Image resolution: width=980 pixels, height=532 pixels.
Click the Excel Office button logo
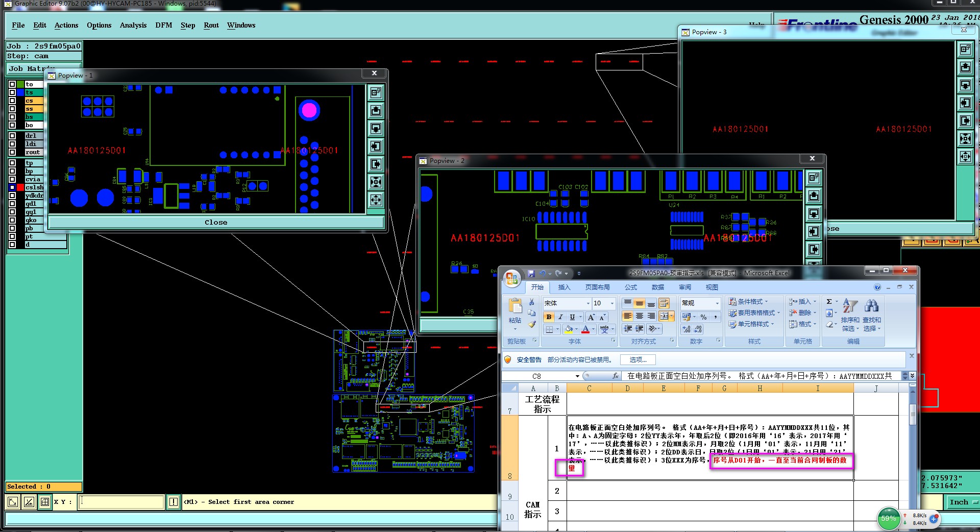[511, 279]
